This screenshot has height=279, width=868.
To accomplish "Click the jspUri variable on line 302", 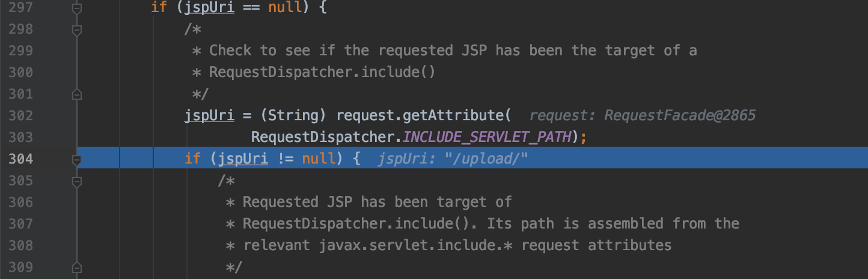I will point(209,115).
